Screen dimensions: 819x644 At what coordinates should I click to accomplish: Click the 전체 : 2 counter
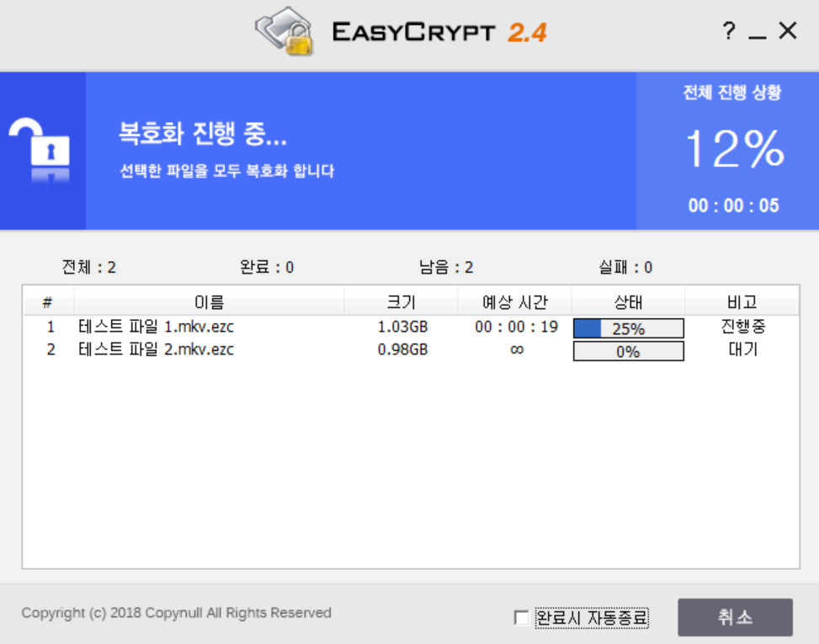88,268
